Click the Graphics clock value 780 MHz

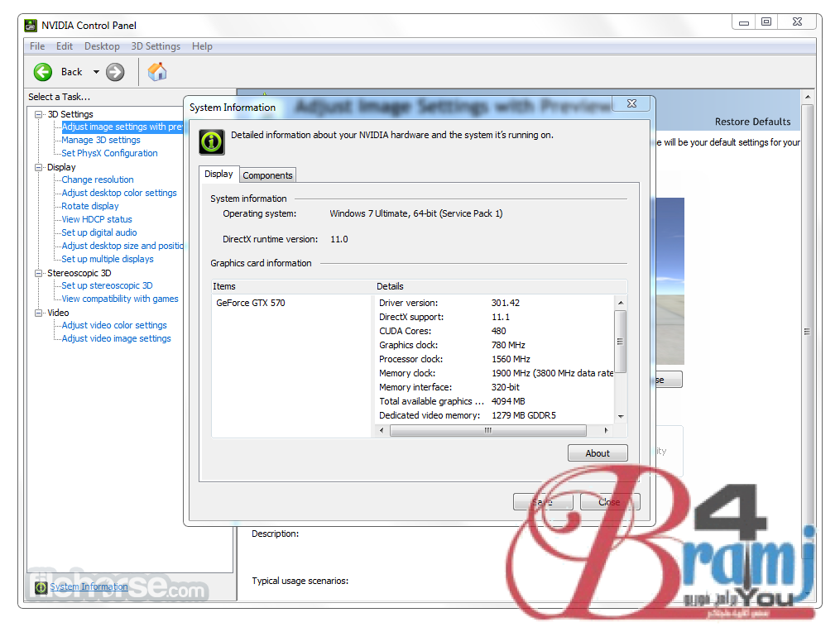point(508,345)
